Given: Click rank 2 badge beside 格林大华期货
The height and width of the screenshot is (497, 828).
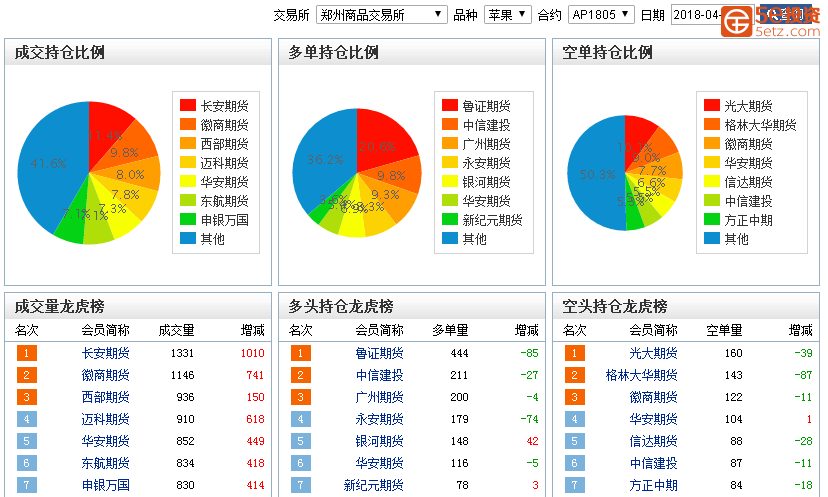Looking at the screenshot, I should (575, 375).
